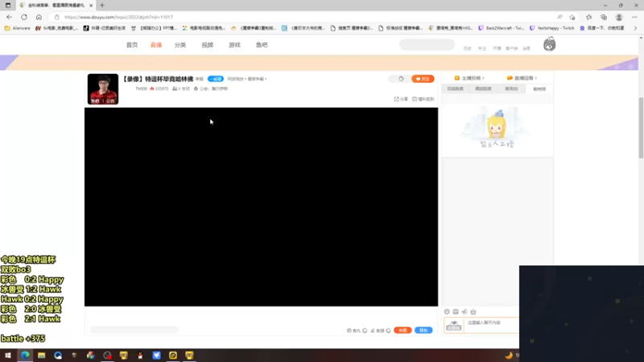Open Edge browser from taskbar

click(x=25, y=356)
